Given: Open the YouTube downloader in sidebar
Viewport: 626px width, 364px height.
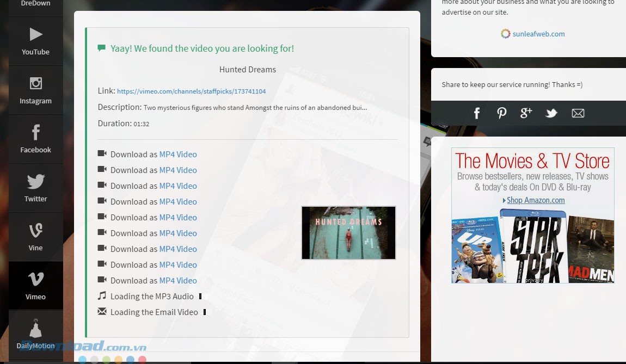Looking at the screenshot, I should pos(35,41).
